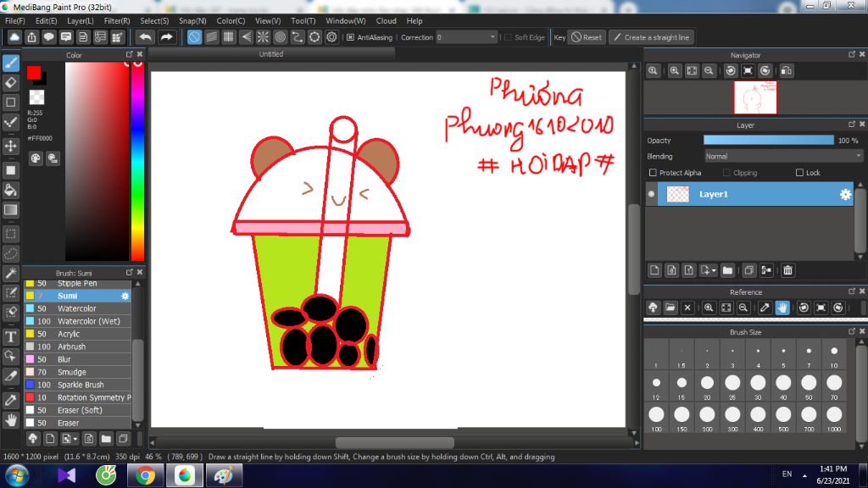
Task: Click the EN language indicator
Action: tap(787, 474)
